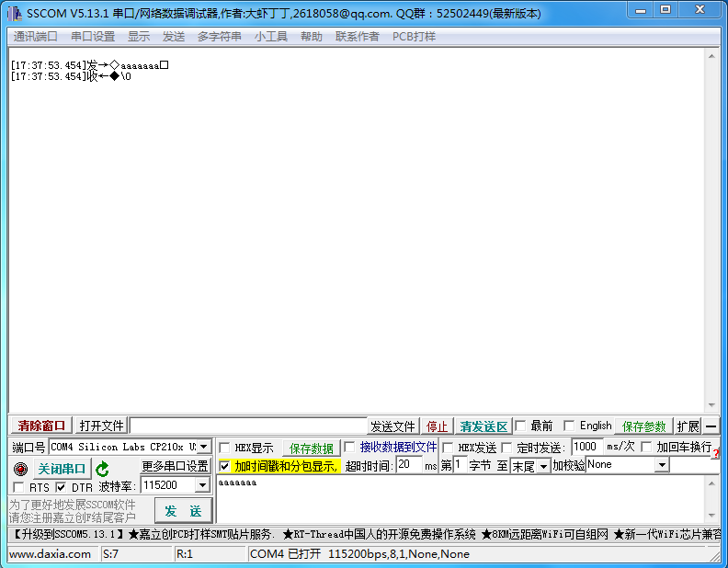Screen dimensions: 728x568
Task: Open the 波特率 115200 baud dropdown
Action: tap(202, 485)
